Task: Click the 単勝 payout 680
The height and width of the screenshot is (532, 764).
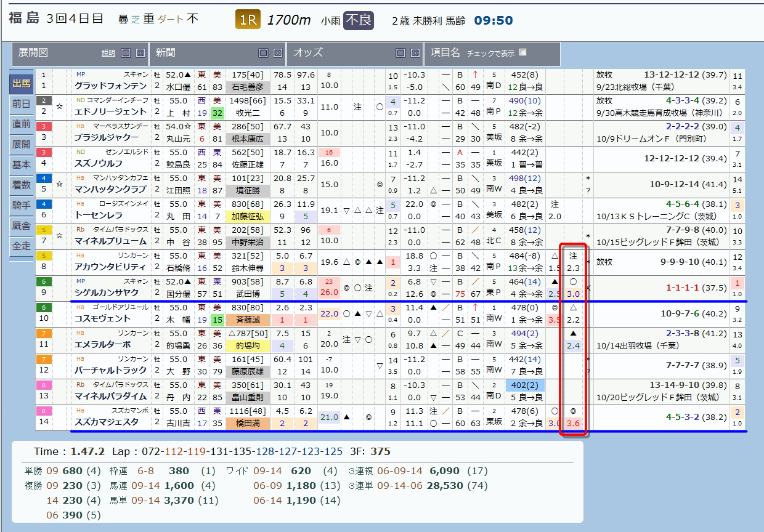Action: 73,471
